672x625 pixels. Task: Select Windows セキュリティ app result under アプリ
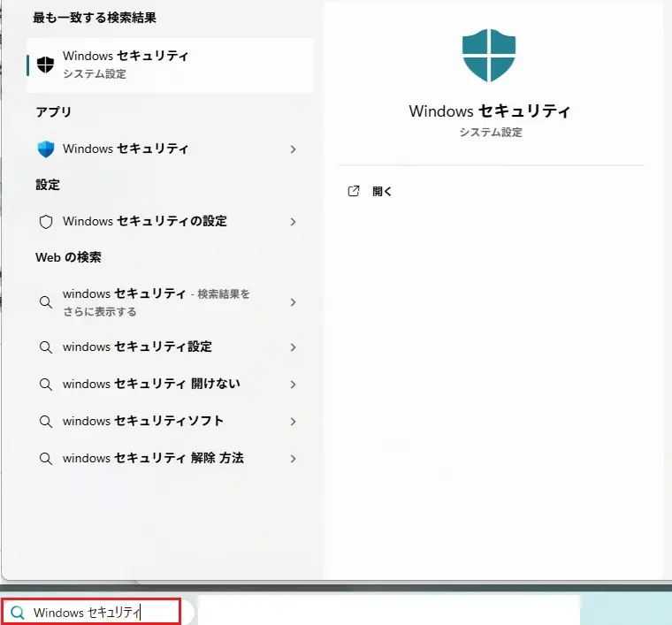pyautogui.click(x=170, y=149)
